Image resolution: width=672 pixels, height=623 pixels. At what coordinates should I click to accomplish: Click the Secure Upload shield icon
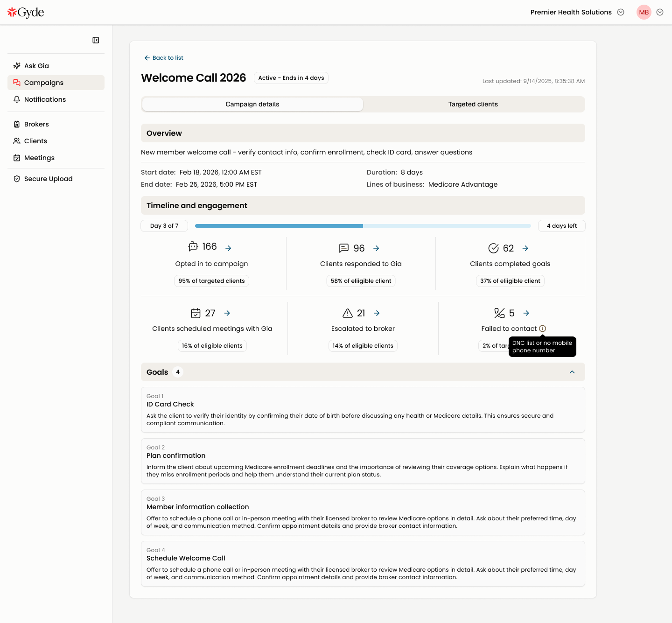pyautogui.click(x=17, y=179)
